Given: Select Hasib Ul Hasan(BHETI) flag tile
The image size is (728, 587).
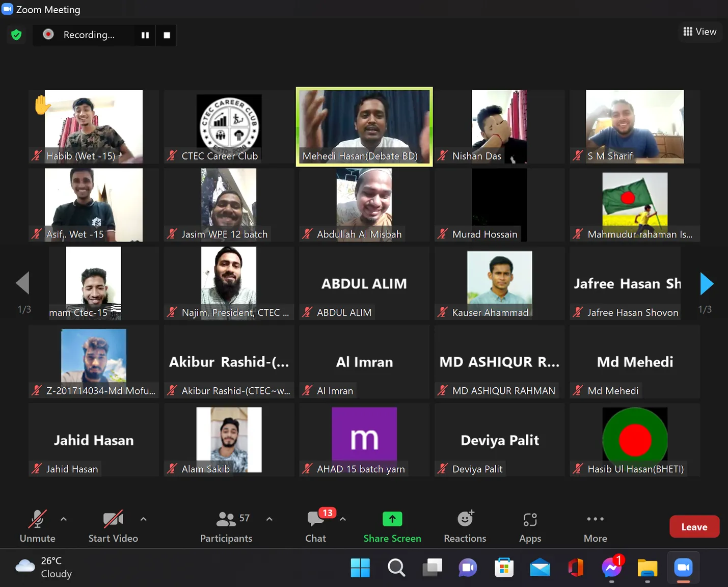Looking at the screenshot, I should [635, 440].
